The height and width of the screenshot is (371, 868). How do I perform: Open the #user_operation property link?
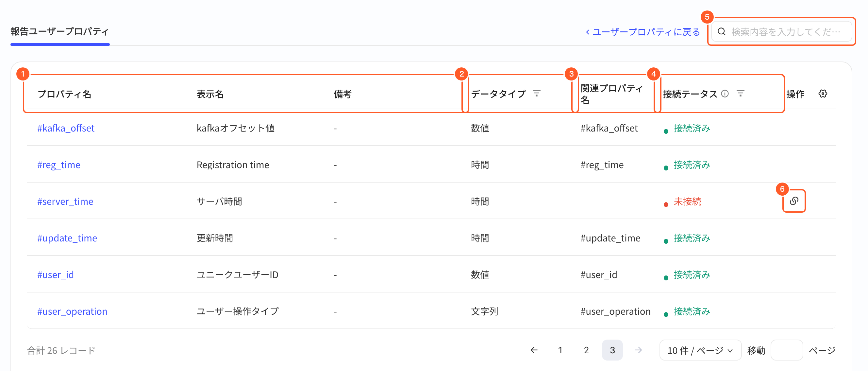coord(72,311)
